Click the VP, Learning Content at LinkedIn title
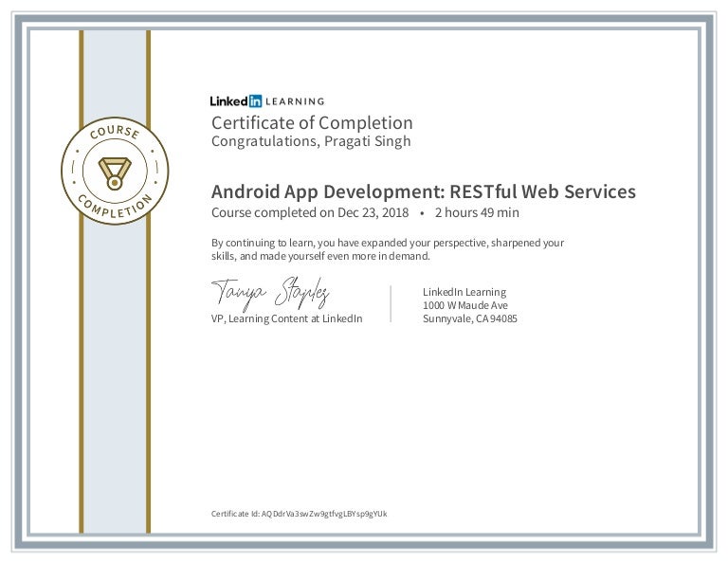 point(286,319)
